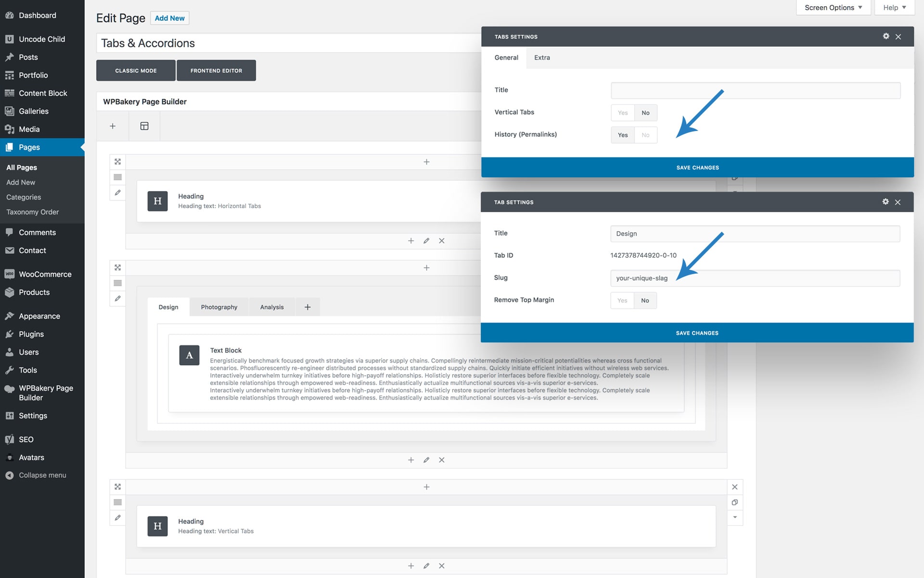Open Screen Options dropdown
Image resolution: width=924 pixels, height=578 pixels.
coord(833,8)
